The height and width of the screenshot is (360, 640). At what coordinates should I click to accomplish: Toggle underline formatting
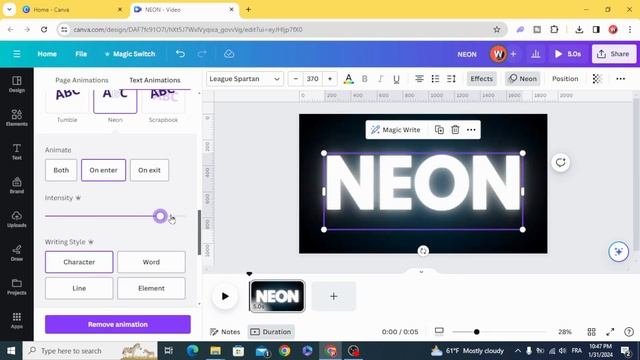(x=396, y=79)
